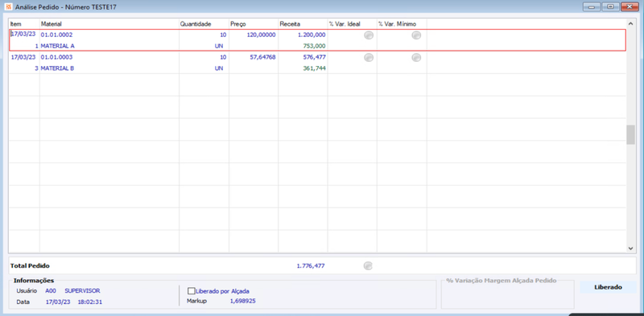This screenshot has width=644, height=316.
Task: Click the total value 1.776,477
Action: (x=311, y=266)
